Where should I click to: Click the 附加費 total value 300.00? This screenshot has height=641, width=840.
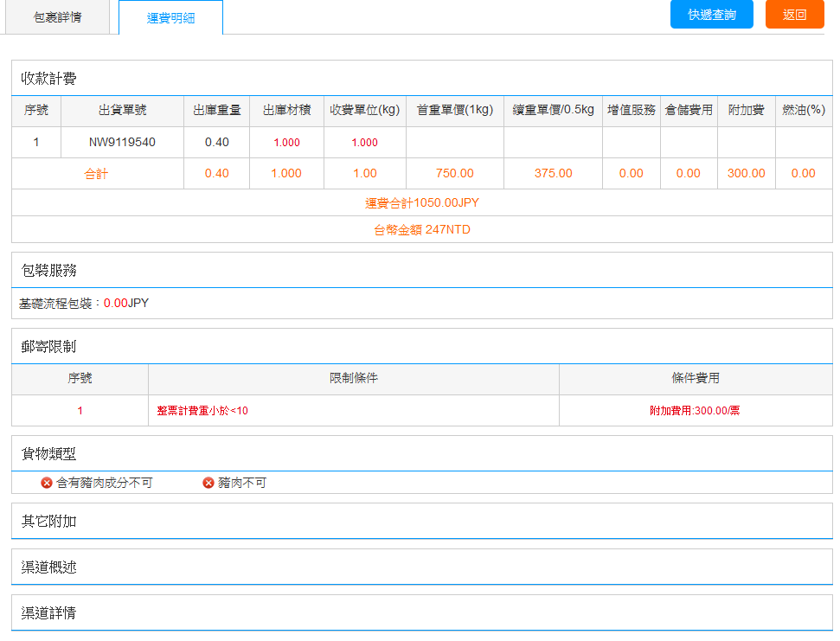pyautogui.click(x=746, y=173)
